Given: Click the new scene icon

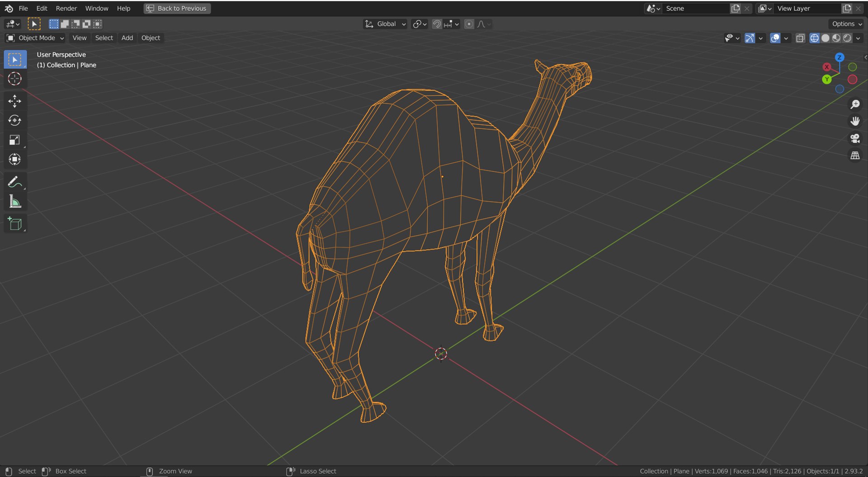Looking at the screenshot, I should 736,8.
